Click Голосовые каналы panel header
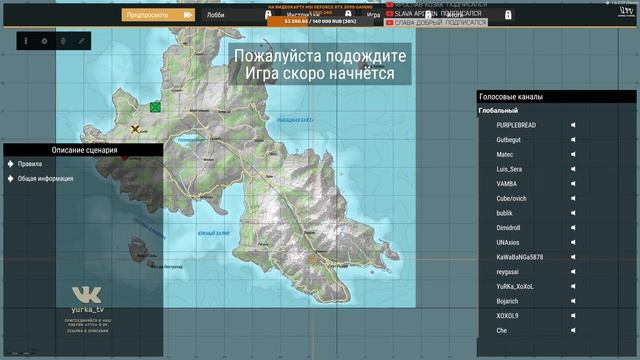 click(x=556, y=97)
